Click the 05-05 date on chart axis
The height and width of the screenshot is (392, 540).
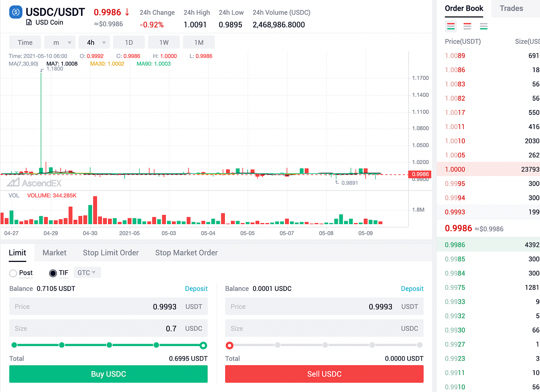[x=247, y=233]
